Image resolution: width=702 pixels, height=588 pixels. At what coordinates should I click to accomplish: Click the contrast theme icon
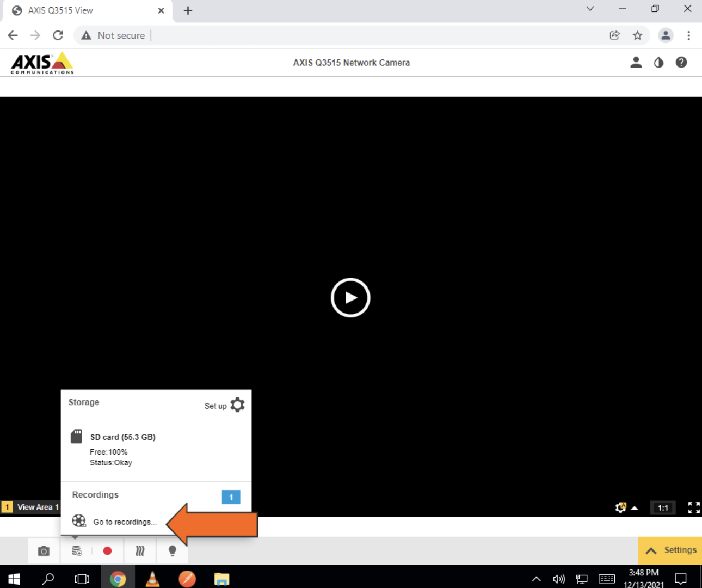658,62
